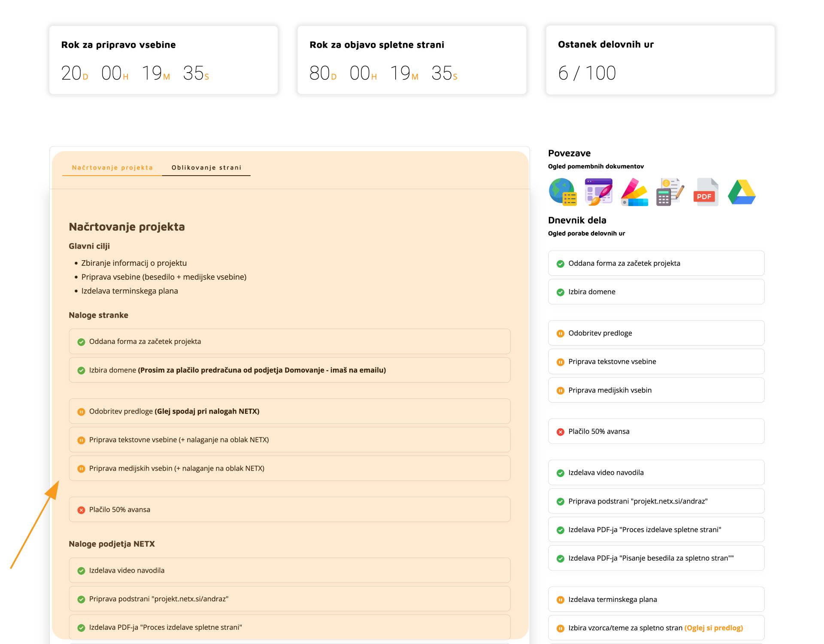The image size is (824, 644).
Task: Click green check beside Izbira domene task
Action: [x=81, y=371]
